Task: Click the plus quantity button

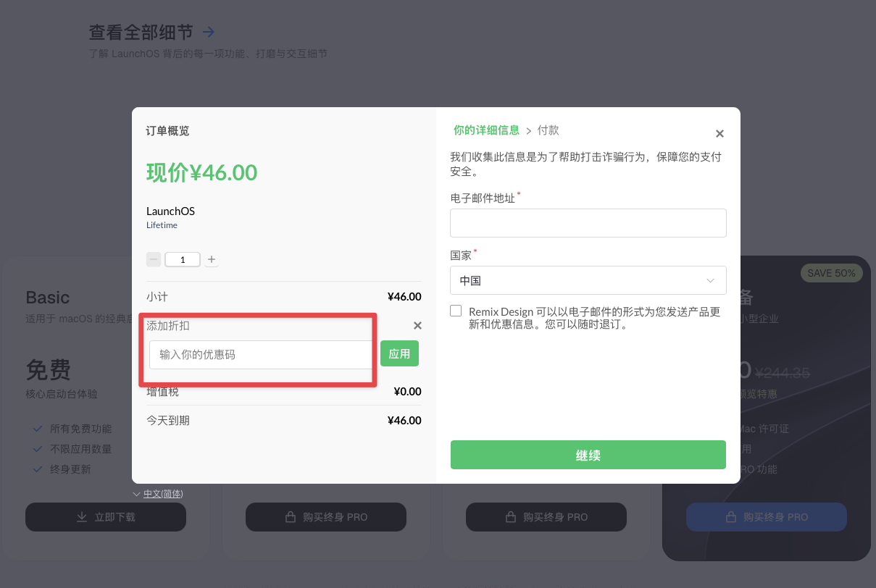Action: 212,259
